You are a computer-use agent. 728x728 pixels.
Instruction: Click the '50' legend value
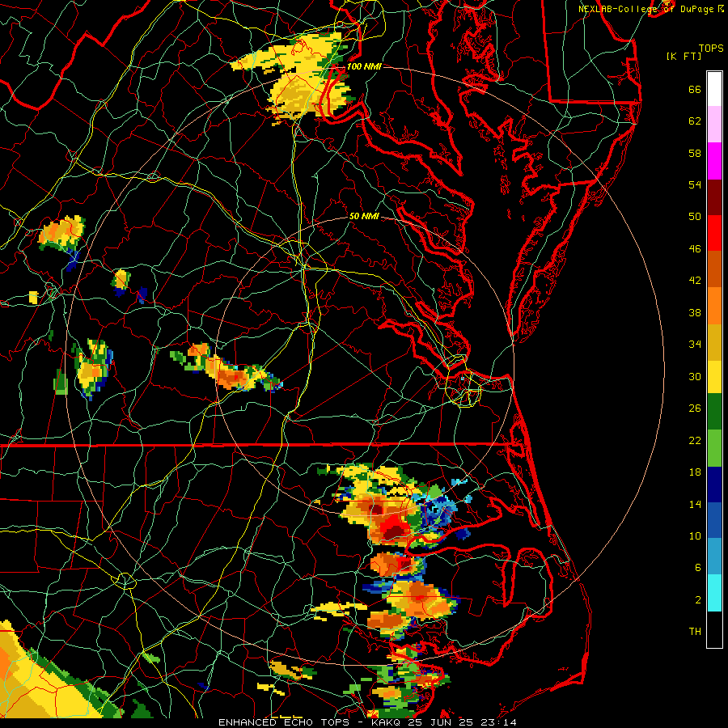point(695,216)
